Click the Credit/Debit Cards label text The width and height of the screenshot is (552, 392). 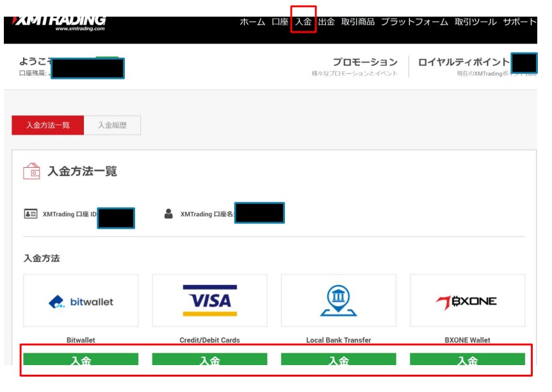click(x=210, y=340)
